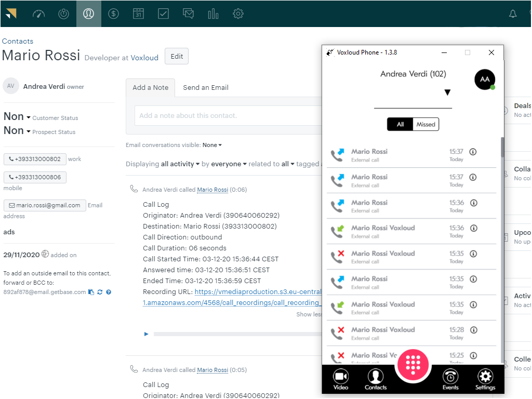The image size is (532, 399).
Task: Expand the phone status dropdown arrow
Action: [x=447, y=92]
